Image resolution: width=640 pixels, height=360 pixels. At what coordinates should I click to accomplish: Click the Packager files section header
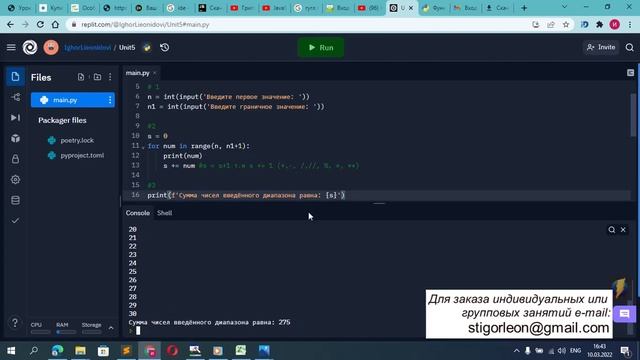62,120
